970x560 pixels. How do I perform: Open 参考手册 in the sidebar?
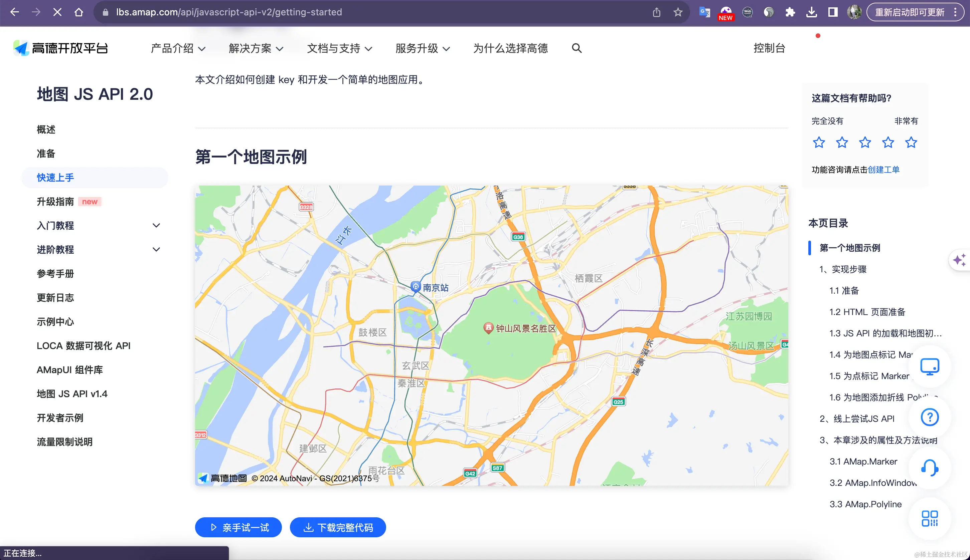point(55,274)
